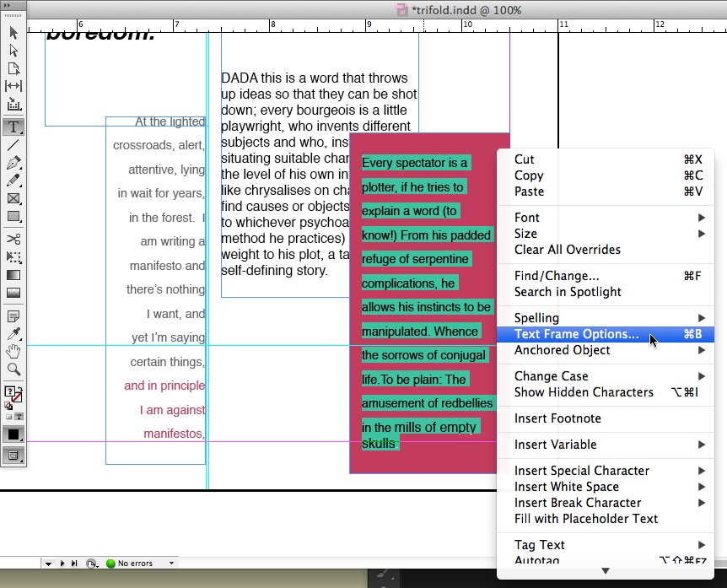Pick the Pen tool
Image resolution: width=727 pixels, height=588 pixels.
(x=13, y=163)
